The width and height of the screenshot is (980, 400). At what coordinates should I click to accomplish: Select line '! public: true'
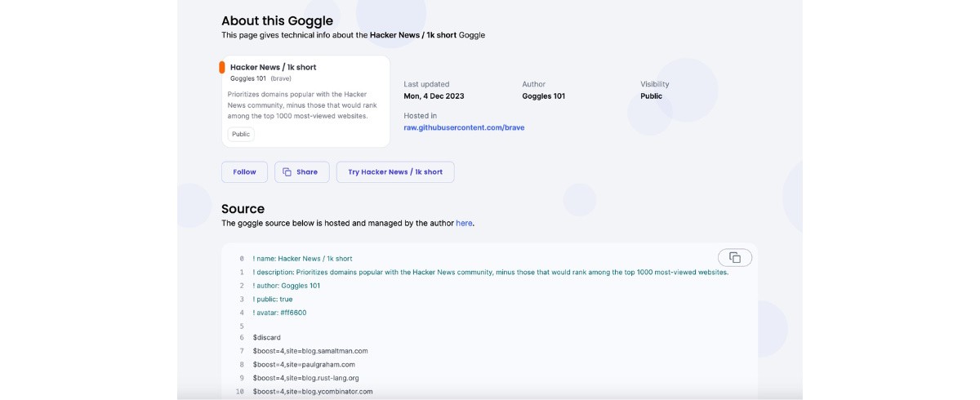[272, 300]
